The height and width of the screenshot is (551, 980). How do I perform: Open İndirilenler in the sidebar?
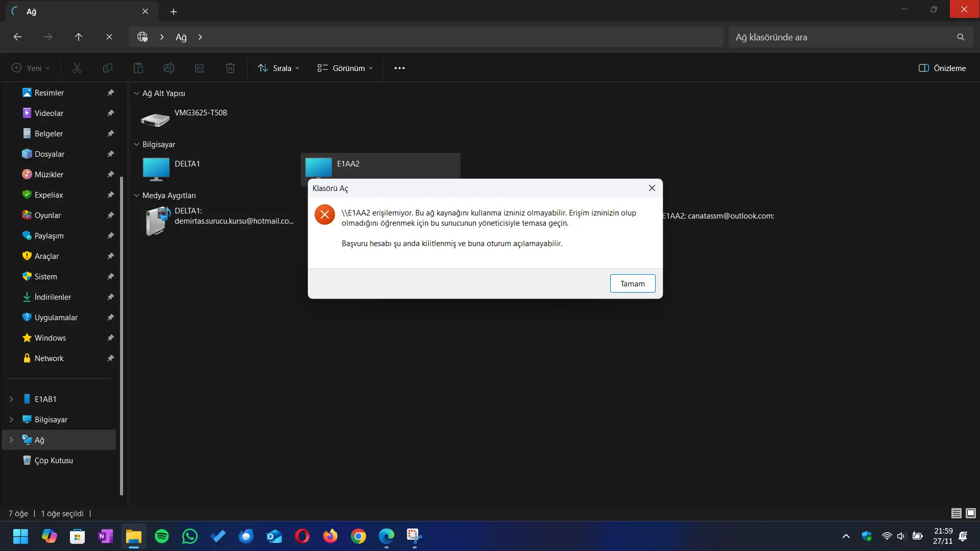click(53, 297)
